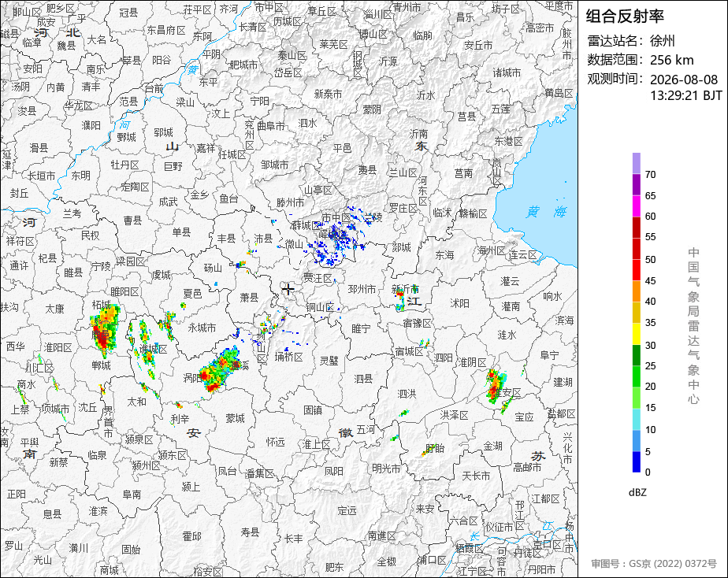728x578 pixels.
Task: Click the magenta 60 dBZ legend color
Action: pyautogui.click(x=636, y=206)
